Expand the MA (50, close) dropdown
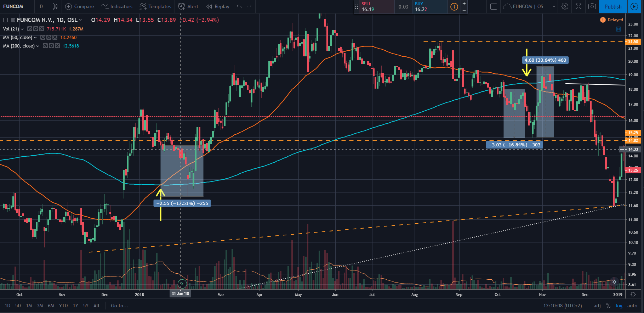This screenshot has width=644, height=313. pyautogui.click(x=35, y=38)
